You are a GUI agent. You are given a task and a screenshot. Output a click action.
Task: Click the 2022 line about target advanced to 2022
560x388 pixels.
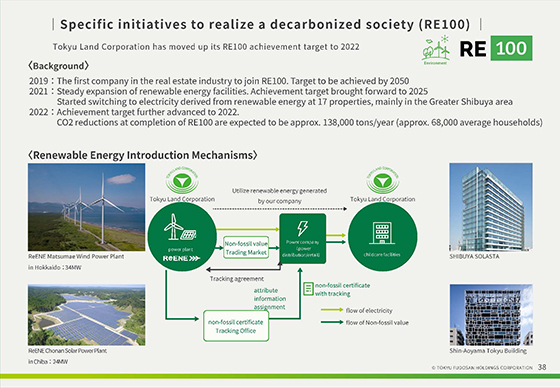coord(134,112)
